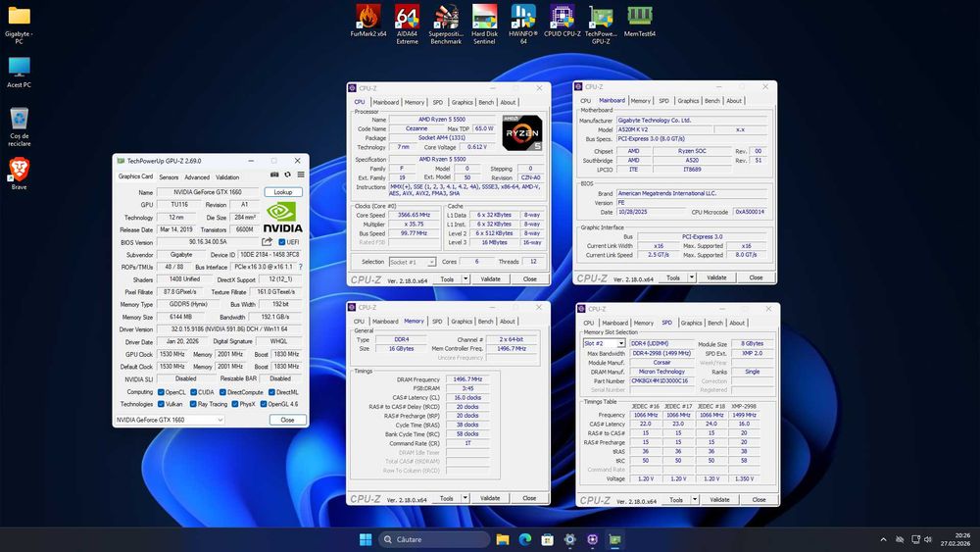Click the Close button in GPU-Z
Viewport: 980px width, 552px height.
point(287,420)
